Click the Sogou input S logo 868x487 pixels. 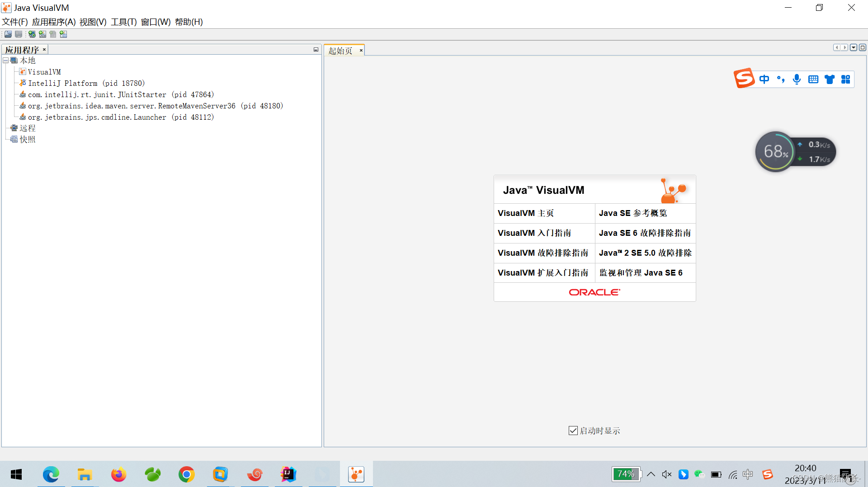point(744,78)
